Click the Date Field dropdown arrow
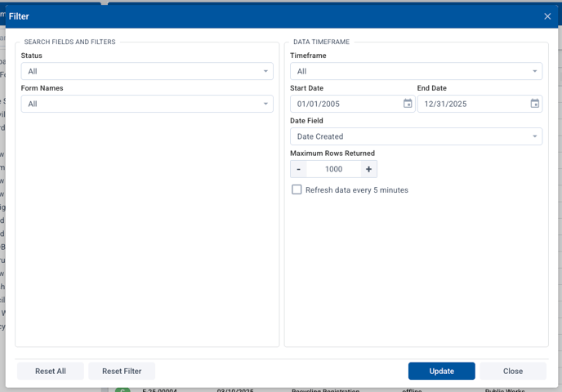 (534, 136)
